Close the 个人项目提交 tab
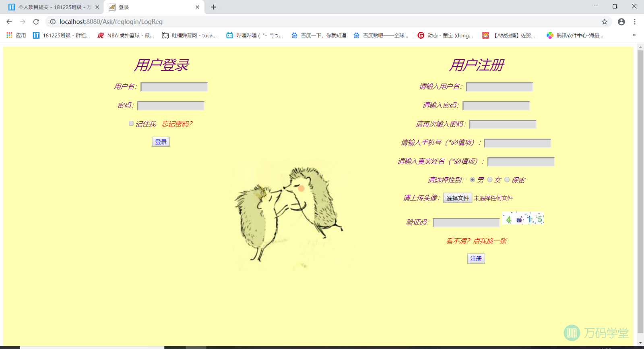Viewport: 644px width, 349px height. [97, 7]
